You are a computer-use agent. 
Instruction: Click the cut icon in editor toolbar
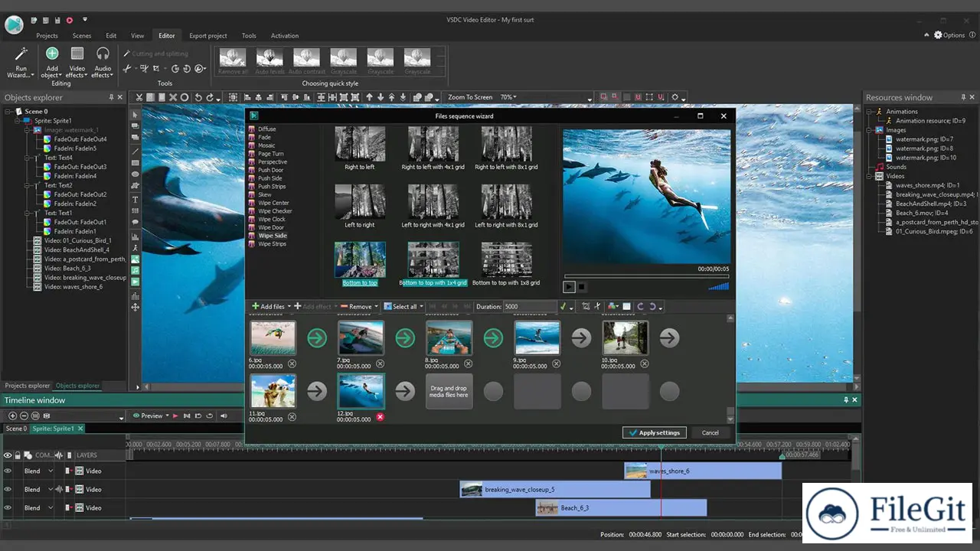click(x=139, y=97)
